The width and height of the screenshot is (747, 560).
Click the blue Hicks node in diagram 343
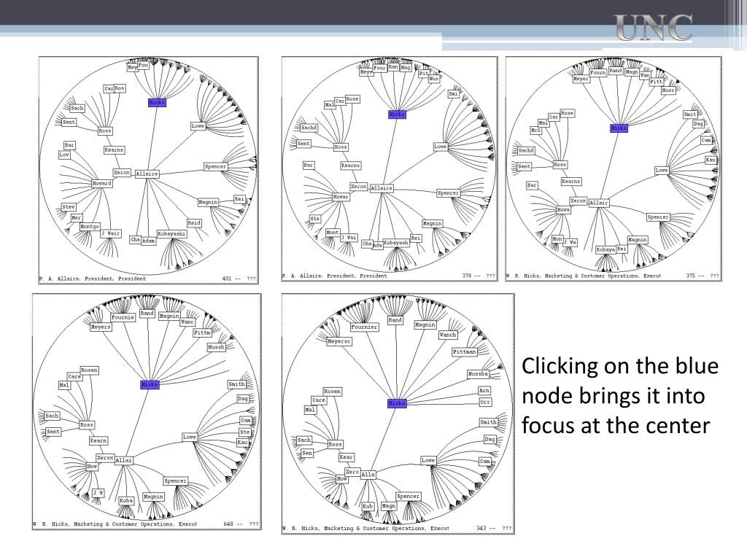[x=396, y=402]
